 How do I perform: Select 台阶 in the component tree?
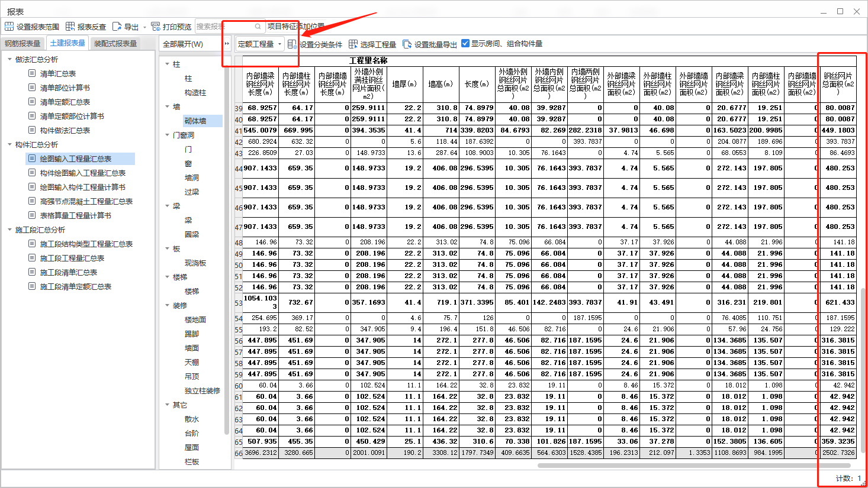tap(192, 433)
